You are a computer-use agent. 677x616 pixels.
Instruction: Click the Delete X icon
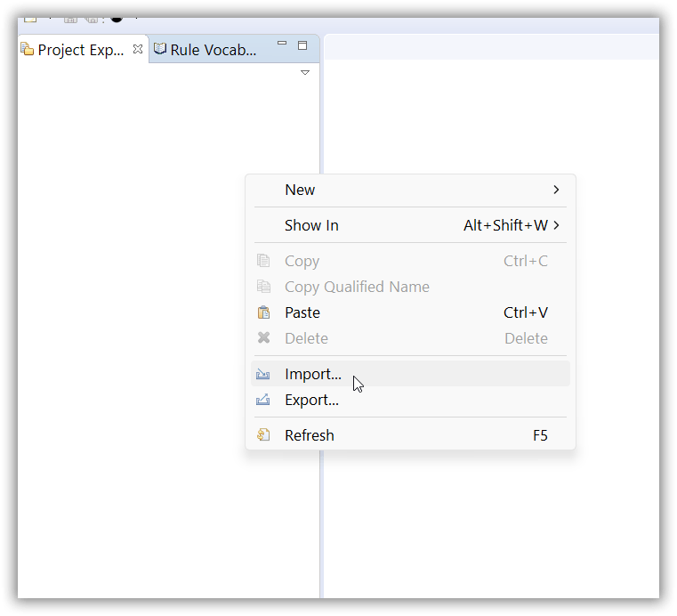263,338
